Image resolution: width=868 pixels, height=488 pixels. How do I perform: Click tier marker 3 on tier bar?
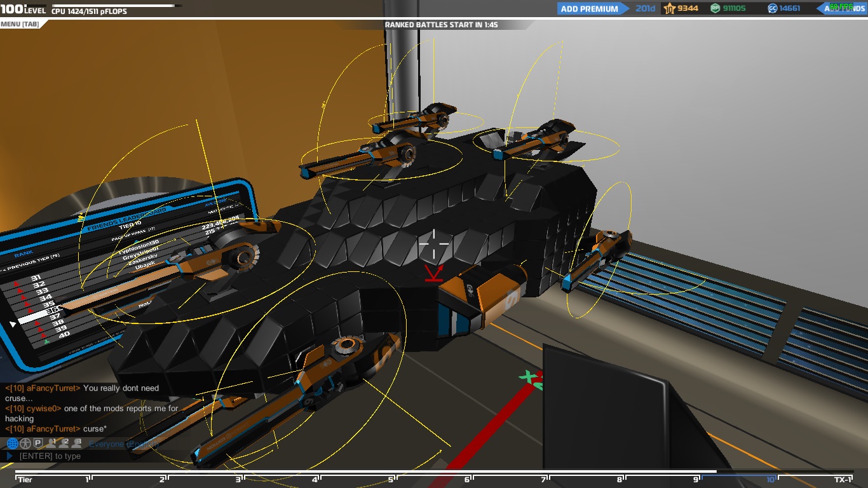[x=240, y=479]
